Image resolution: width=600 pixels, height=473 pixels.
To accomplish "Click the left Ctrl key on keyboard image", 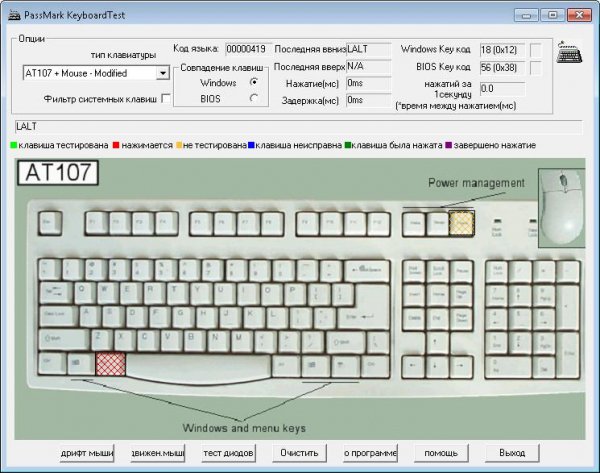I will coord(52,364).
